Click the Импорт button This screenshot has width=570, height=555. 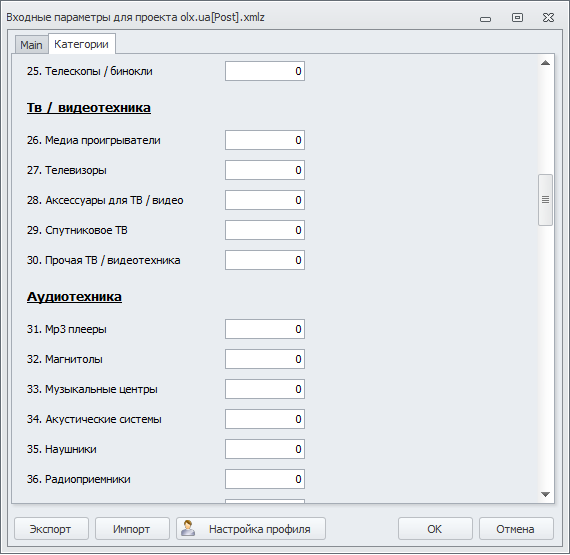132,529
